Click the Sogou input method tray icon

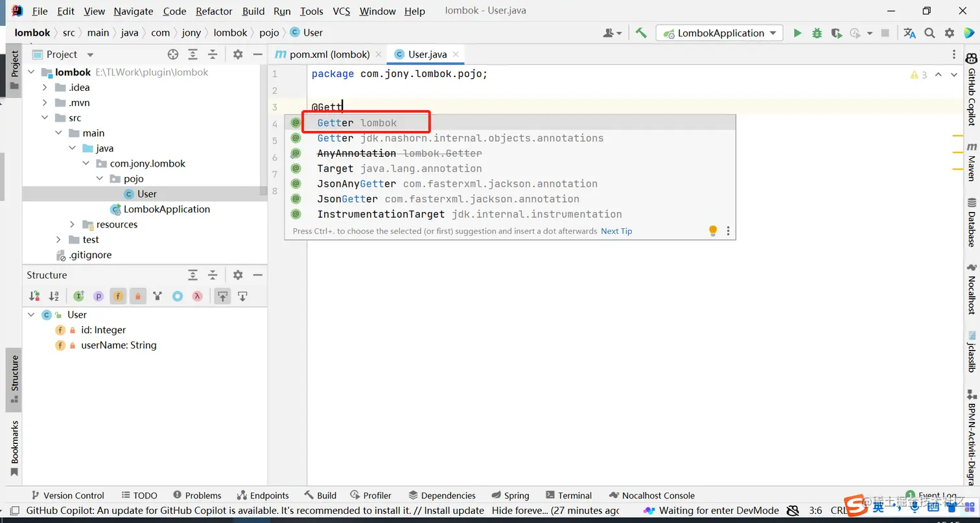coord(854,504)
